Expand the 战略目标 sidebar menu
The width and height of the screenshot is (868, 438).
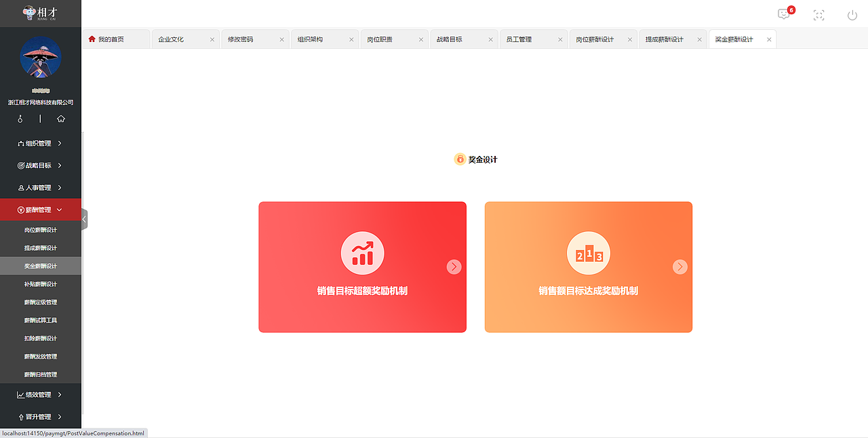click(41, 165)
